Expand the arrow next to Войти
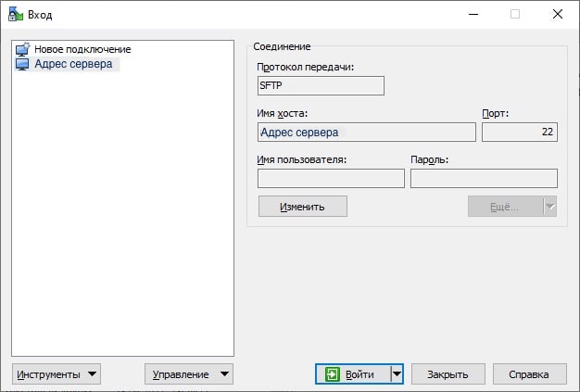 (397, 374)
